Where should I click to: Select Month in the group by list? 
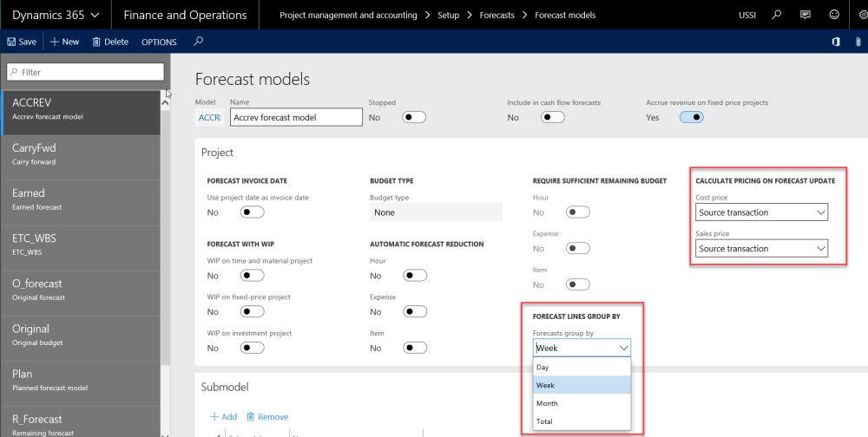tap(548, 403)
